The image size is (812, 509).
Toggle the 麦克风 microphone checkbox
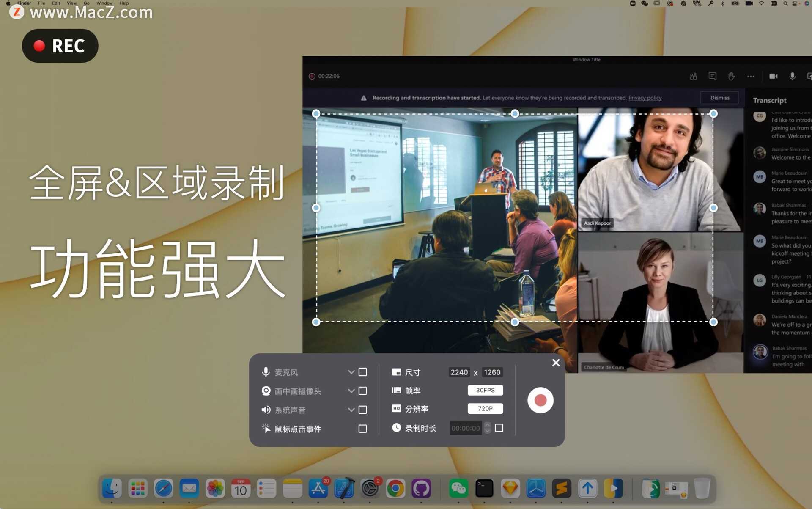point(362,372)
